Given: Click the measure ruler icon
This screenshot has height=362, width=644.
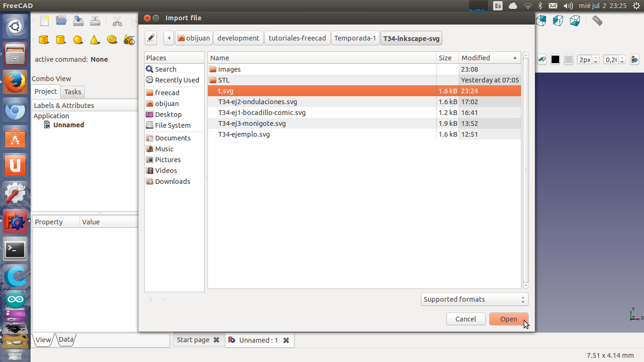Looking at the screenshot, I should [x=597, y=21].
